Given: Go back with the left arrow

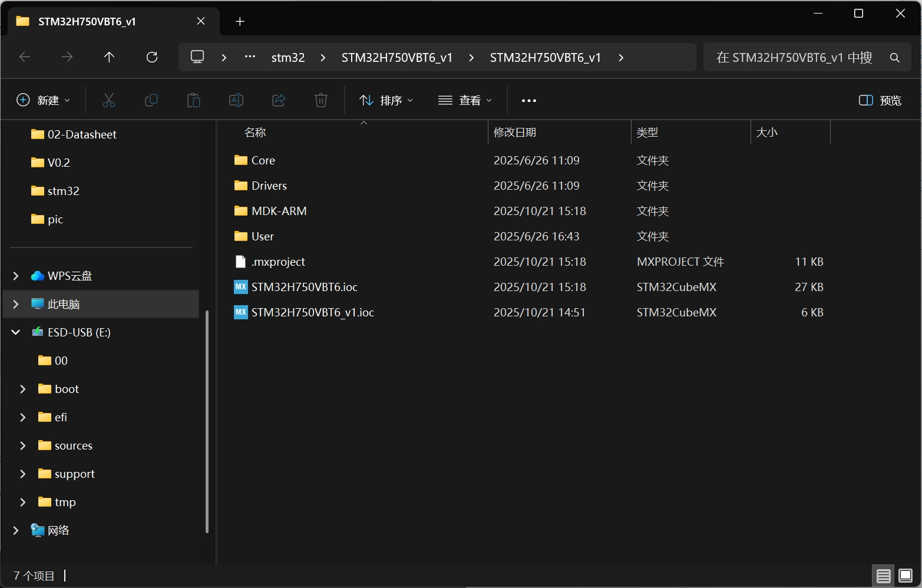Looking at the screenshot, I should 25,57.
